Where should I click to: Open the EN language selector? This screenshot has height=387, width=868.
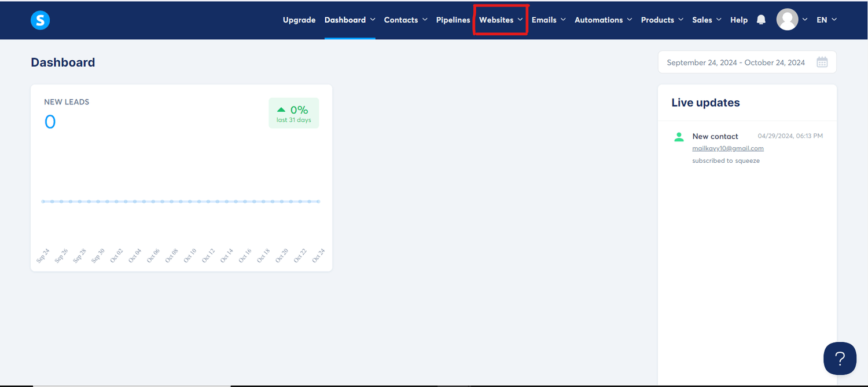(x=826, y=20)
